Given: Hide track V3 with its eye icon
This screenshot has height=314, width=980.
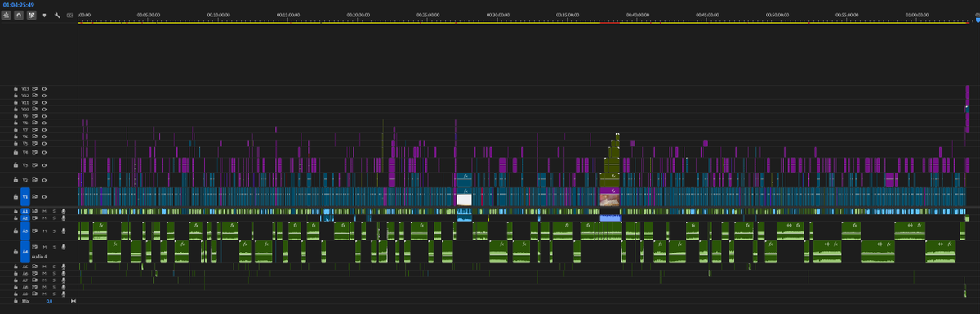Looking at the screenshot, I should pyautogui.click(x=44, y=165).
